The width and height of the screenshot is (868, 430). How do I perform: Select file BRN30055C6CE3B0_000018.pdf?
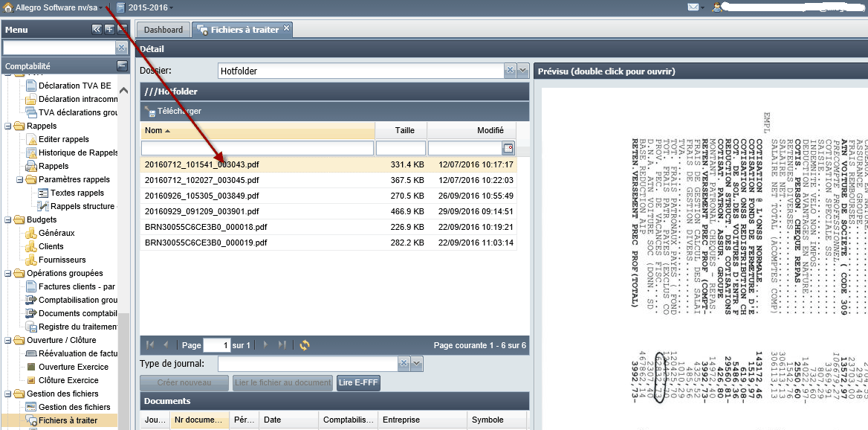328,227
